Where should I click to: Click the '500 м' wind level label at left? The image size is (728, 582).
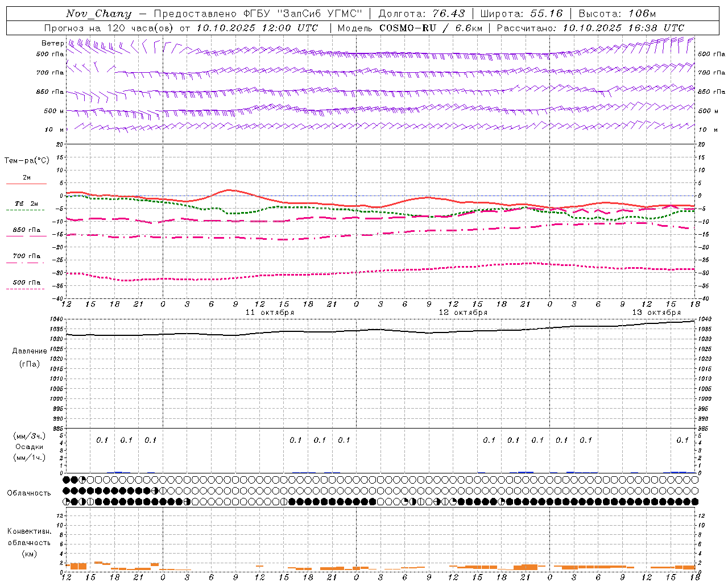[x=54, y=111]
